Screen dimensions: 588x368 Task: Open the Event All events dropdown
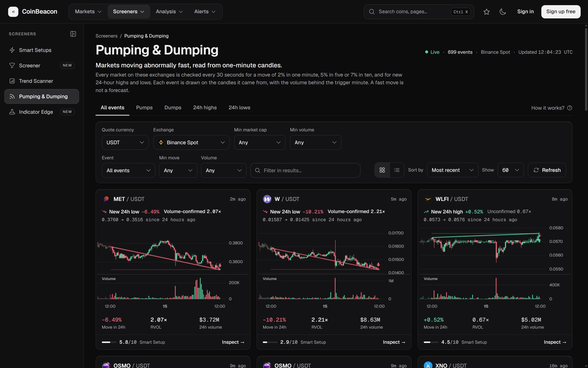pos(128,170)
